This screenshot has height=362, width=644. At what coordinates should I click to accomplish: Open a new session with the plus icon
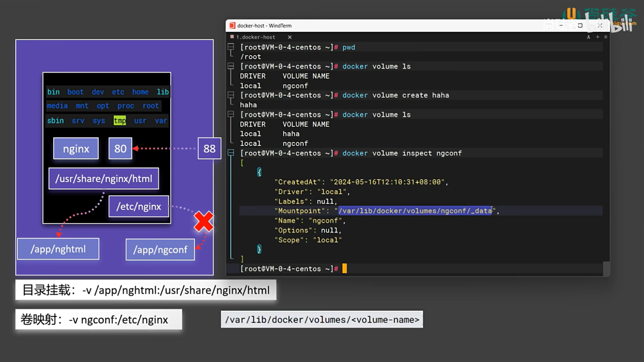597,37
